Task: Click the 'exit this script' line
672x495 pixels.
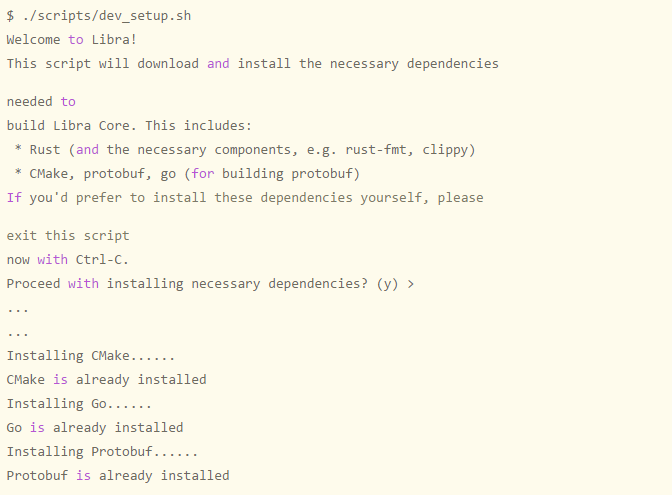Action: pos(68,236)
